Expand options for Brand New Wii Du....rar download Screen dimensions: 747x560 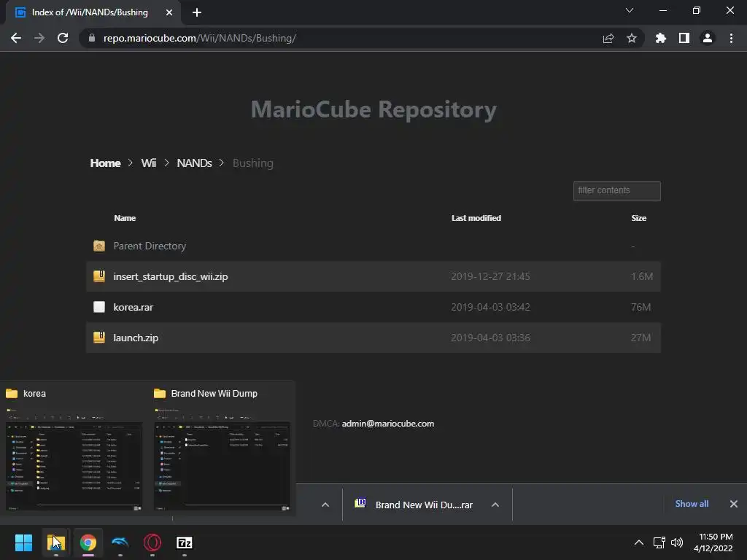click(x=495, y=505)
